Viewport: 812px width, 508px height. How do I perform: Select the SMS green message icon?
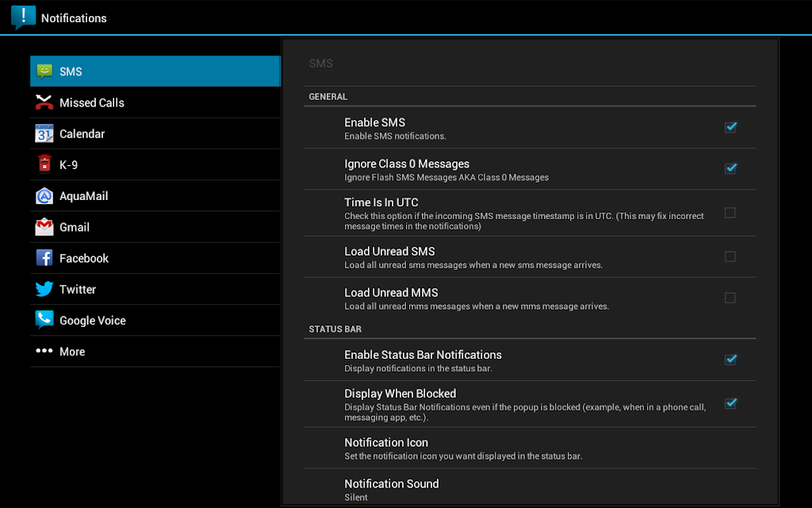(44, 71)
